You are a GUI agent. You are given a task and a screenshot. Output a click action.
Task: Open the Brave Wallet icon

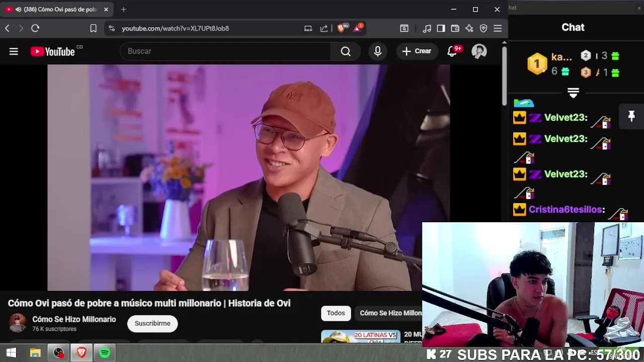455,28
